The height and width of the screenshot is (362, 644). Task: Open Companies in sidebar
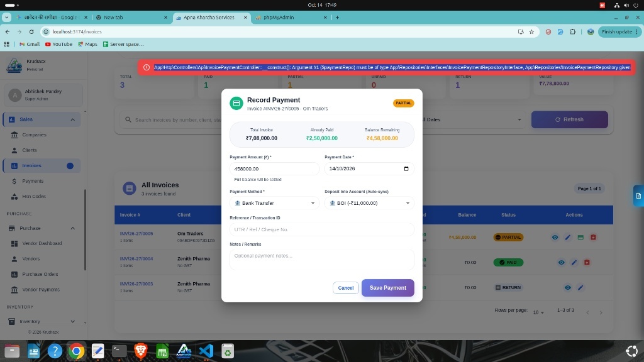34,134
